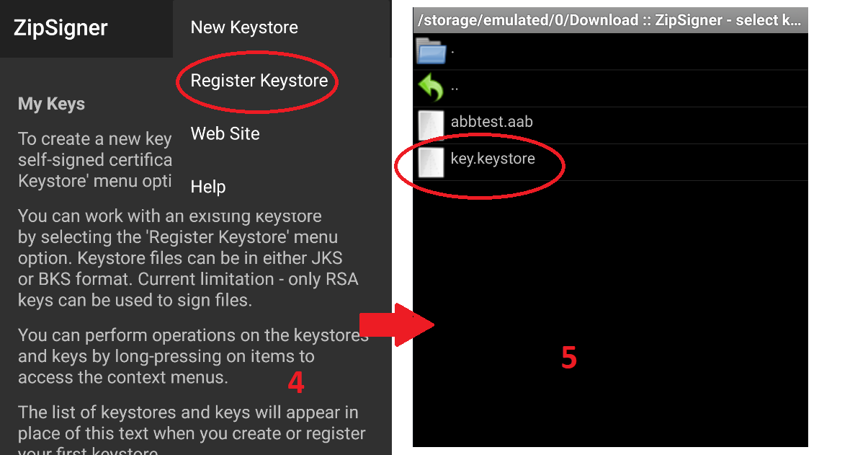This screenshot has width=868, height=455.
Task: Open the New Keystore menu option
Action: coord(243,28)
